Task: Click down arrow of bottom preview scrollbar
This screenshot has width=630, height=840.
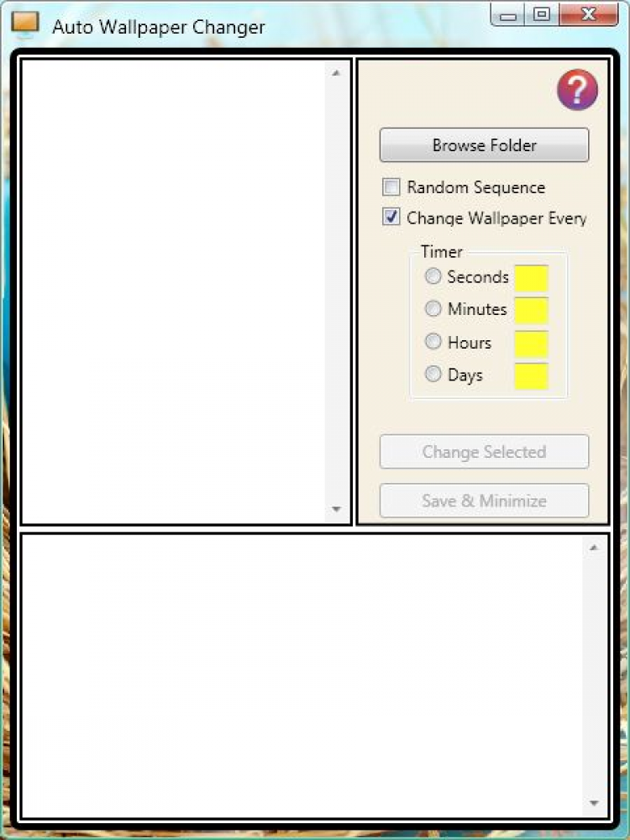Action: coord(594,802)
